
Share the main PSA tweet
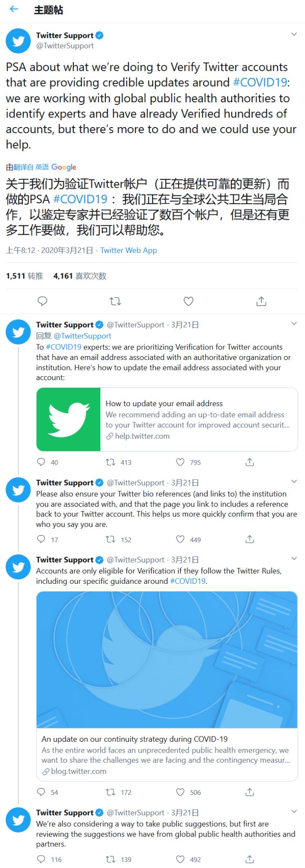(261, 301)
